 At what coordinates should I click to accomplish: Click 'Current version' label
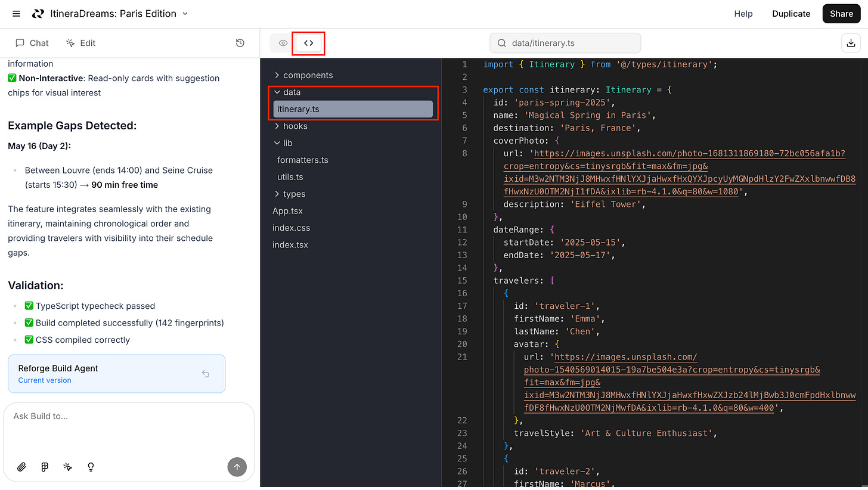pyautogui.click(x=45, y=380)
